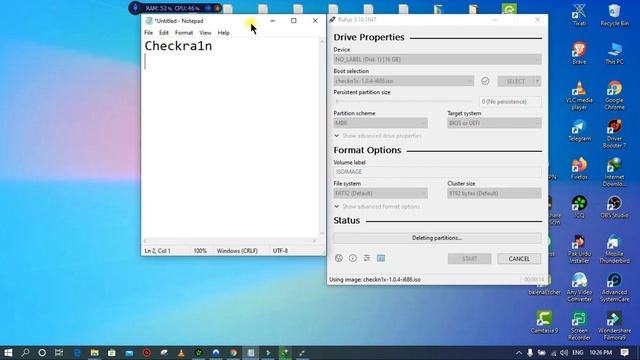Open the Tixati desktop shortcut
Screen dimensions: 640x360
pos(579,15)
